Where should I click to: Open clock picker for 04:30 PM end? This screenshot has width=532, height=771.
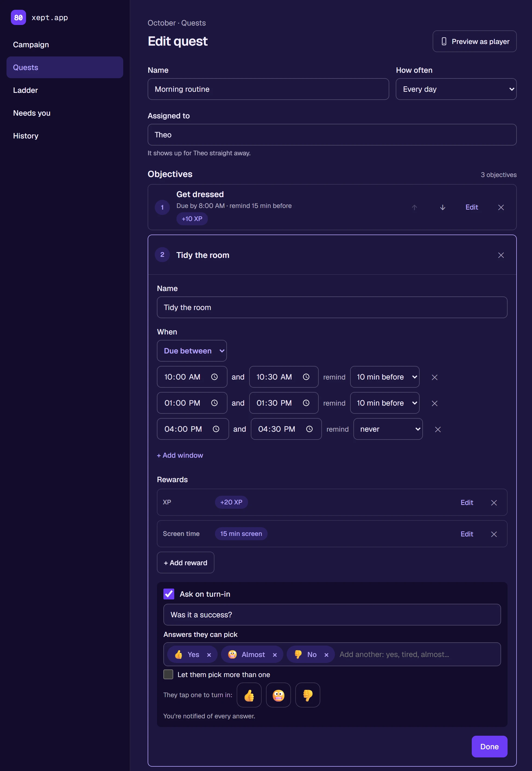pos(309,429)
